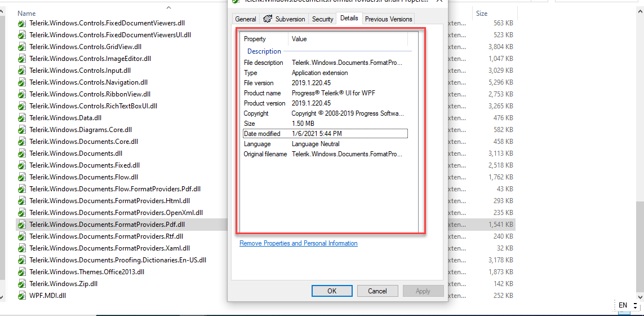This screenshot has height=316, width=644.
Task: Click the icon of Telerik.Windows.Controls.FixedDocumentViewers.dll
Action: tap(22, 24)
